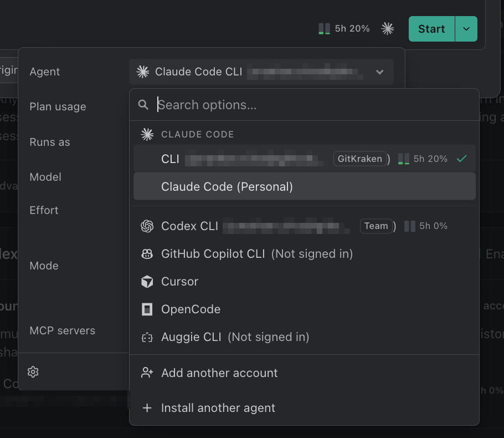Click the Plan usage label
Viewport: 504px width, 438px height.
tap(58, 106)
